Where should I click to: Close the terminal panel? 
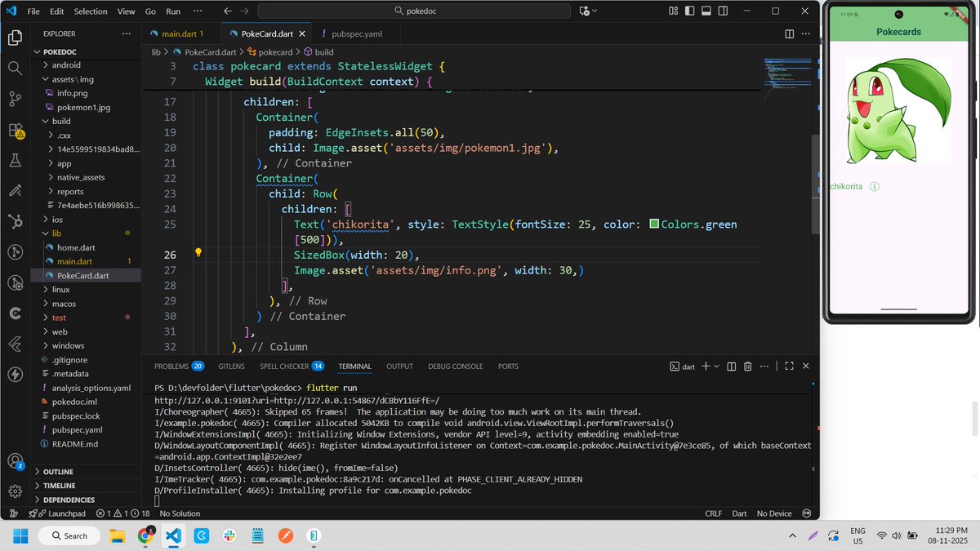(806, 367)
